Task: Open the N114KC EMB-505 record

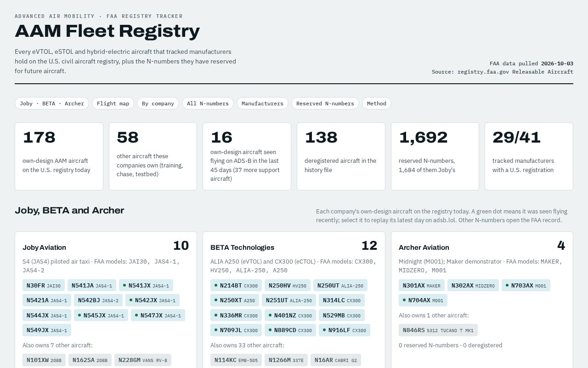Action: (x=236, y=360)
